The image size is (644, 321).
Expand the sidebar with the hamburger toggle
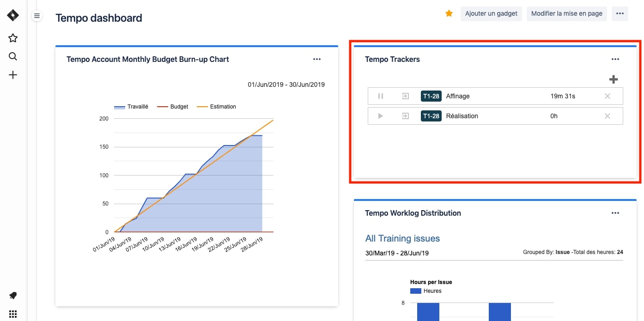(x=37, y=16)
